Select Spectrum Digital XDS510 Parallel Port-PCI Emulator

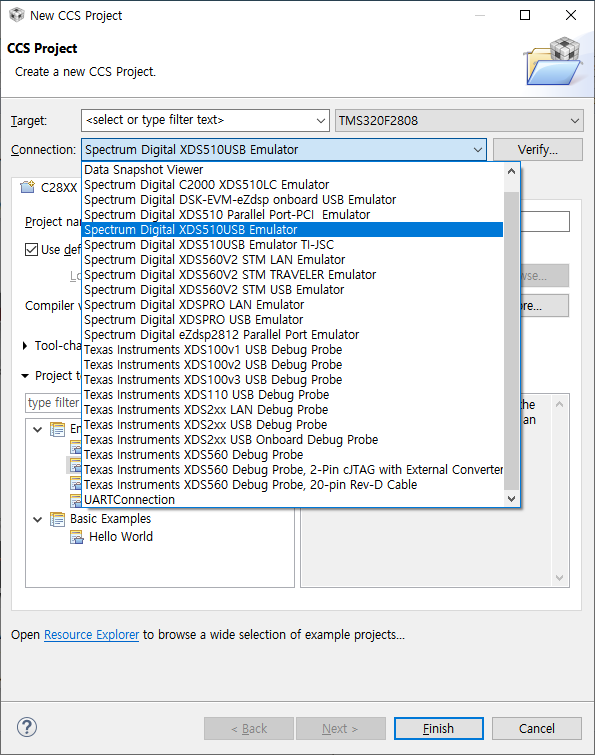[293, 214]
